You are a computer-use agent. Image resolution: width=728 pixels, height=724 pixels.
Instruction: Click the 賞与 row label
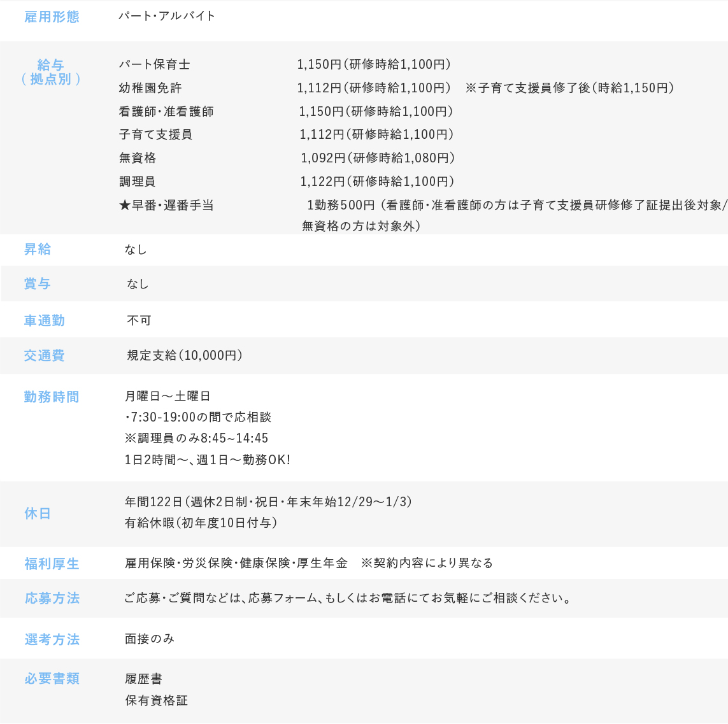(38, 284)
